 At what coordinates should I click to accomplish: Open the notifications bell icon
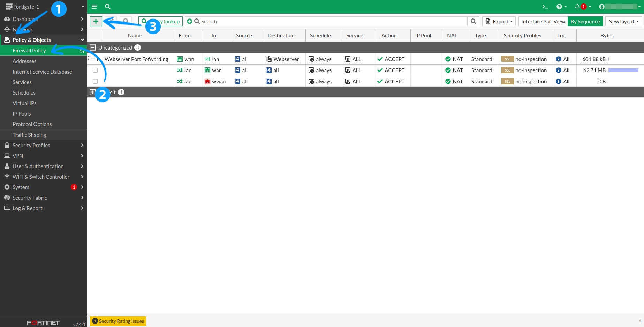(x=577, y=7)
